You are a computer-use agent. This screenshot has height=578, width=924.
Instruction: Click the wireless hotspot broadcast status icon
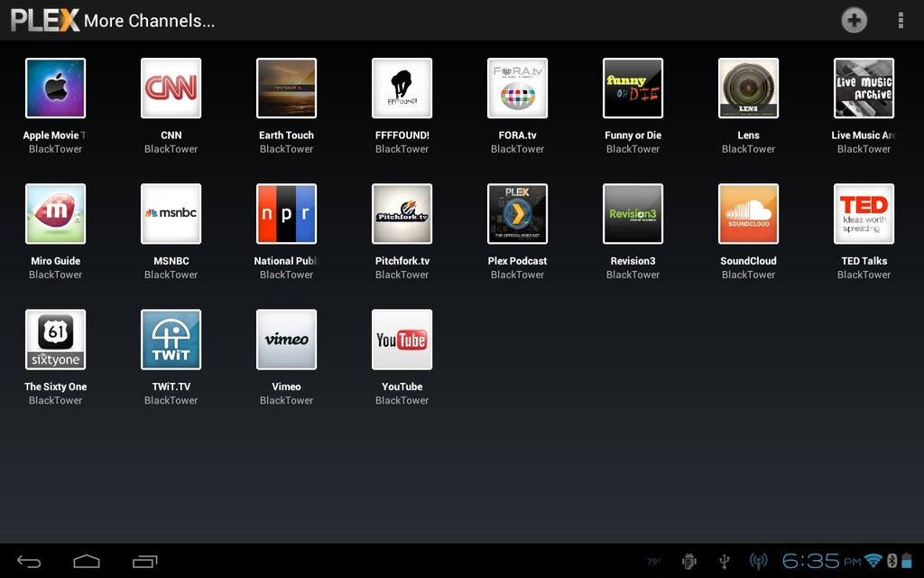758,562
